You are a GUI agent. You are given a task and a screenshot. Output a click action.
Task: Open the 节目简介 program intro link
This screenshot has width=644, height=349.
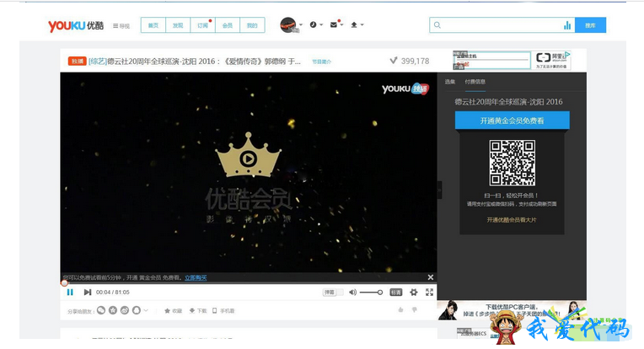pyautogui.click(x=321, y=62)
